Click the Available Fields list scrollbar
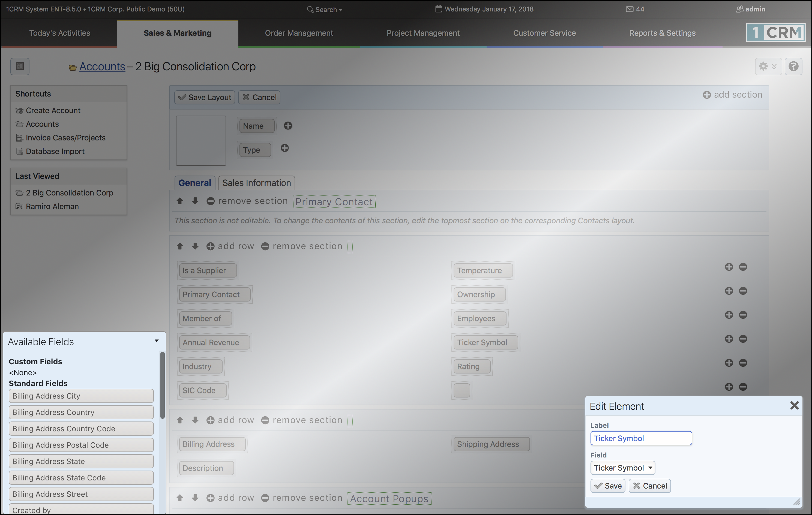Screen dimensions: 812x515 click(x=162, y=385)
